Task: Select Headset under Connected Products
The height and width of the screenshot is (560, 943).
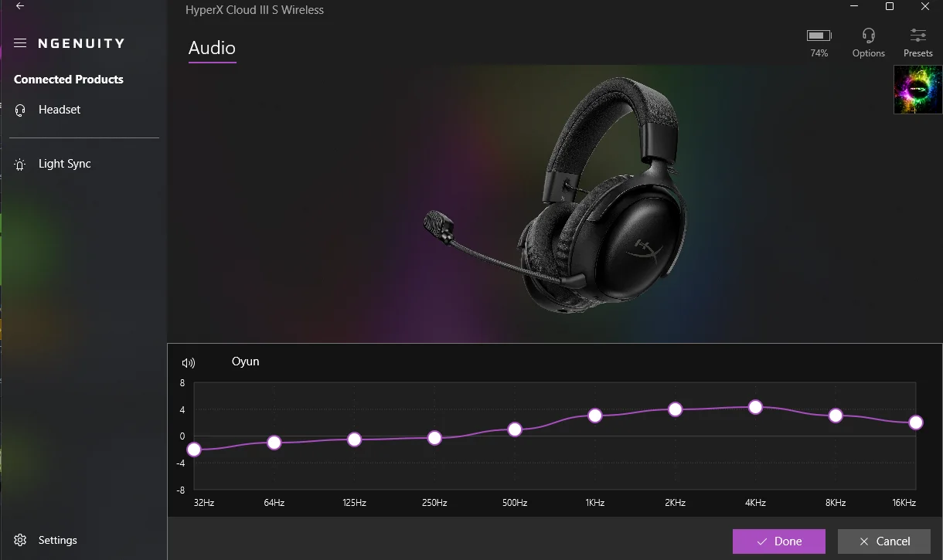Action: 60,110
